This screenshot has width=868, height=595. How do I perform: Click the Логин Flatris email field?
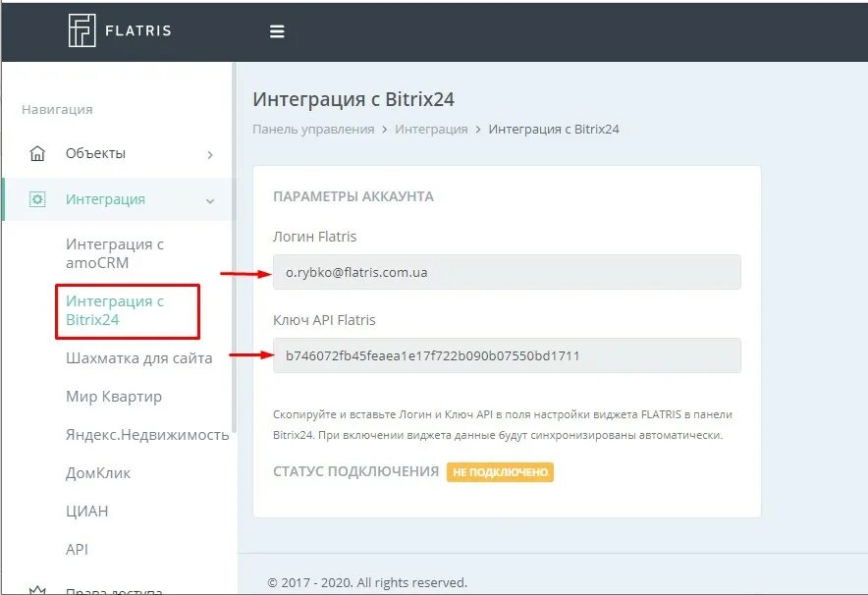pyautogui.click(x=507, y=272)
